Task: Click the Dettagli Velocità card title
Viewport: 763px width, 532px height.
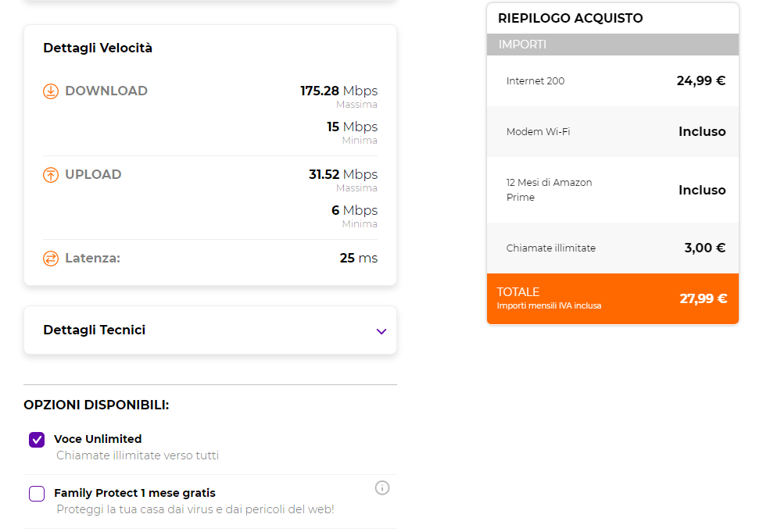Action: pyautogui.click(x=98, y=48)
